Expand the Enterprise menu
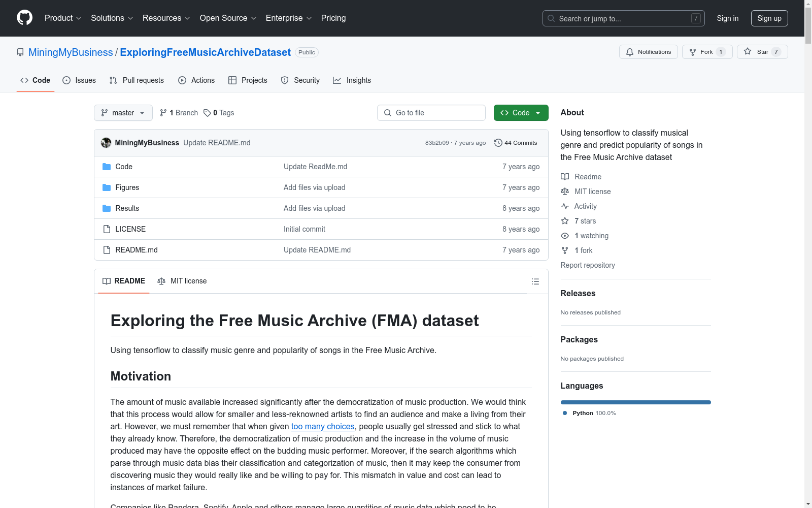812x508 pixels. coord(289,18)
